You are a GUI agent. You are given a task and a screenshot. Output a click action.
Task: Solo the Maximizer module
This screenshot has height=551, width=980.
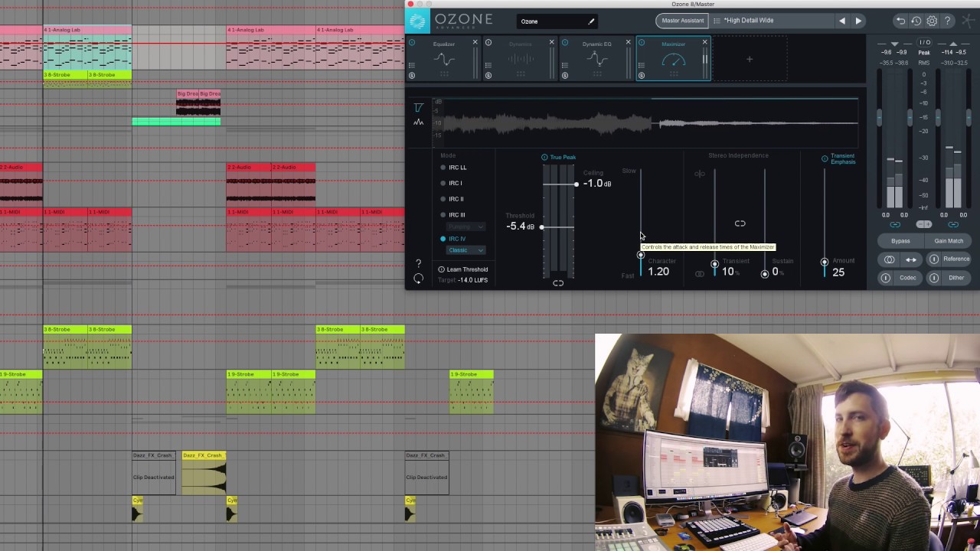(x=642, y=75)
